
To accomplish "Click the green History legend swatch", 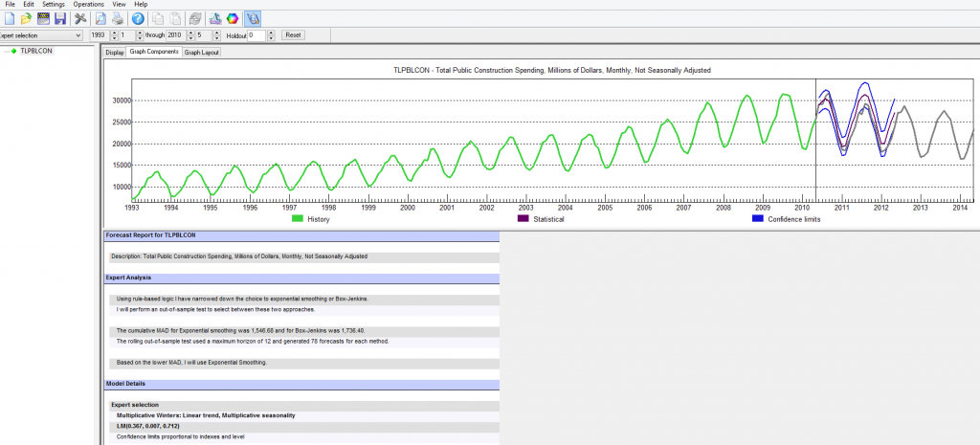I will (x=298, y=219).
